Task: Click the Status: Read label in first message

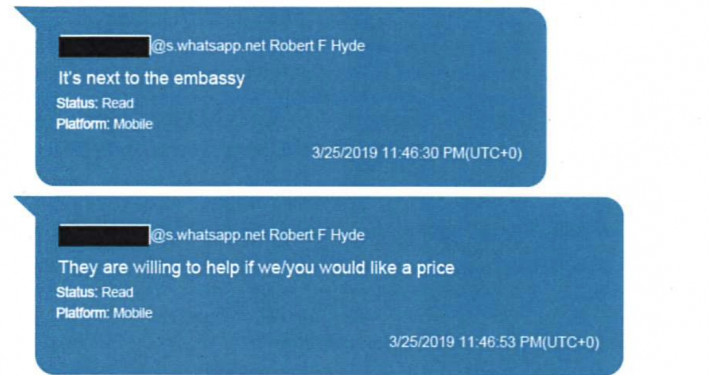Action: pyautogui.click(x=95, y=103)
